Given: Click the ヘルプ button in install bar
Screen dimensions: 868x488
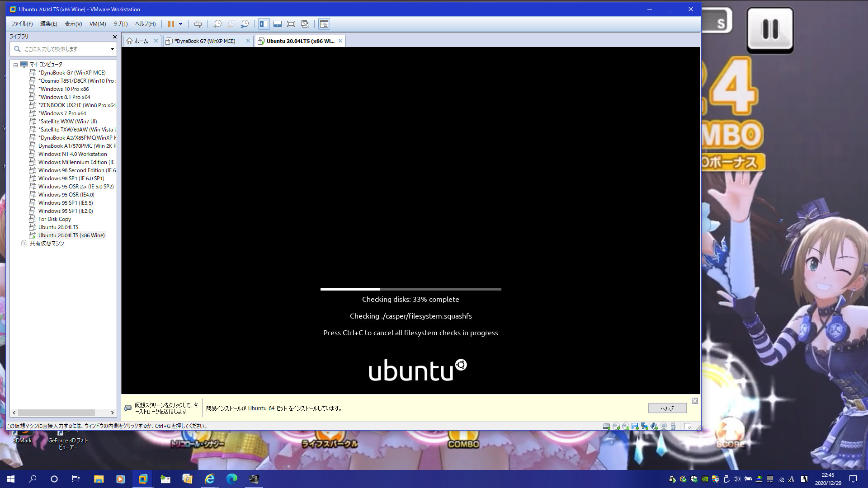Looking at the screenshot, I should click(667, 408).
